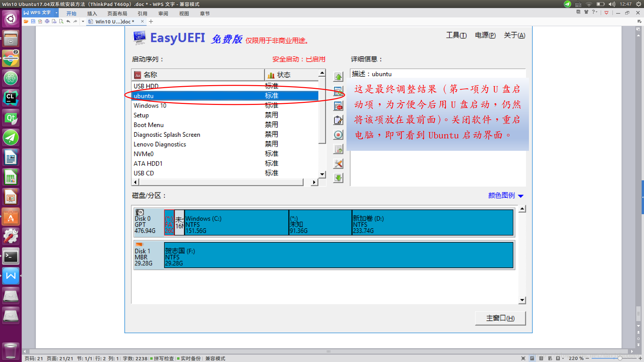Open the power gear session menu

639,4
